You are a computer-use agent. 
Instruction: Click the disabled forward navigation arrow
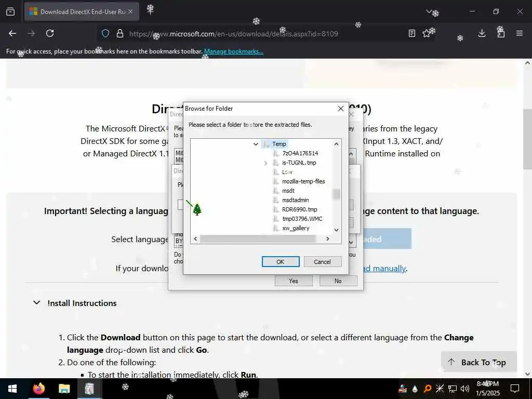point(31,33)
